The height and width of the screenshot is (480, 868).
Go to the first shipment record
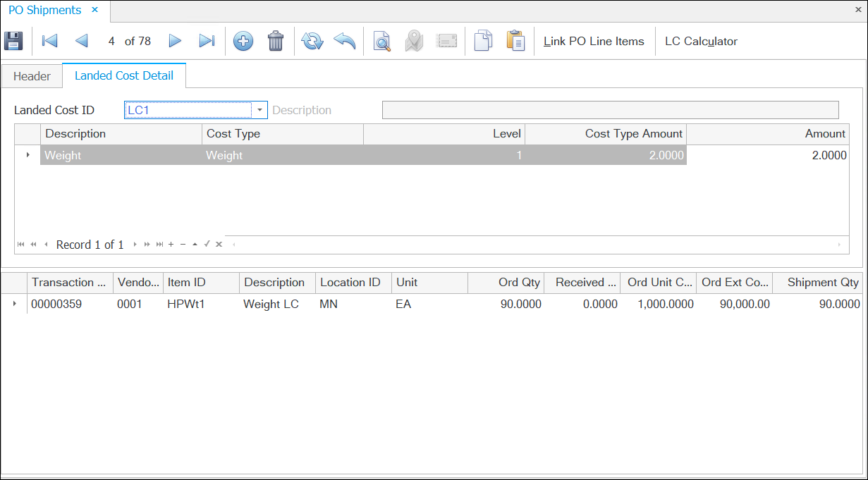pyautogui.click(x=49, y=41)
